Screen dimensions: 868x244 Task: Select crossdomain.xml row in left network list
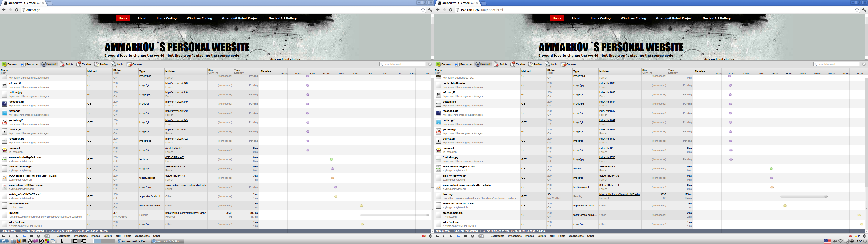pyautogui.click(x=215, y=206)
